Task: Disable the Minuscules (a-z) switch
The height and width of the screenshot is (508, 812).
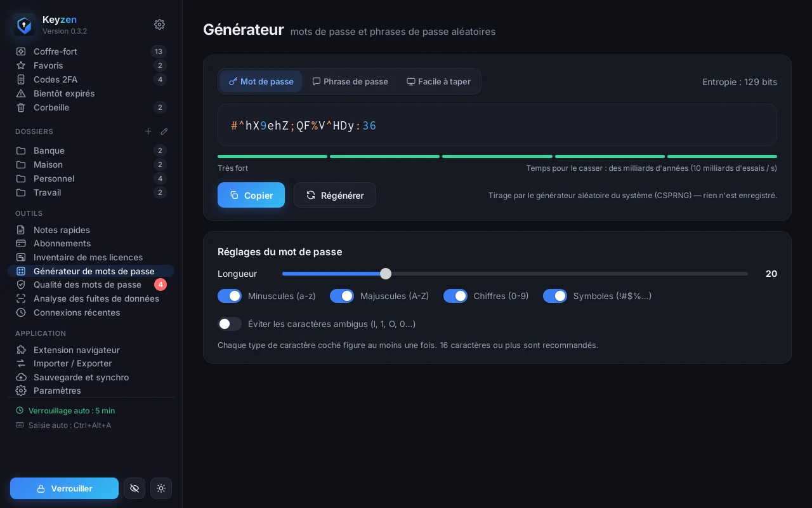Action: click(230, 296)
